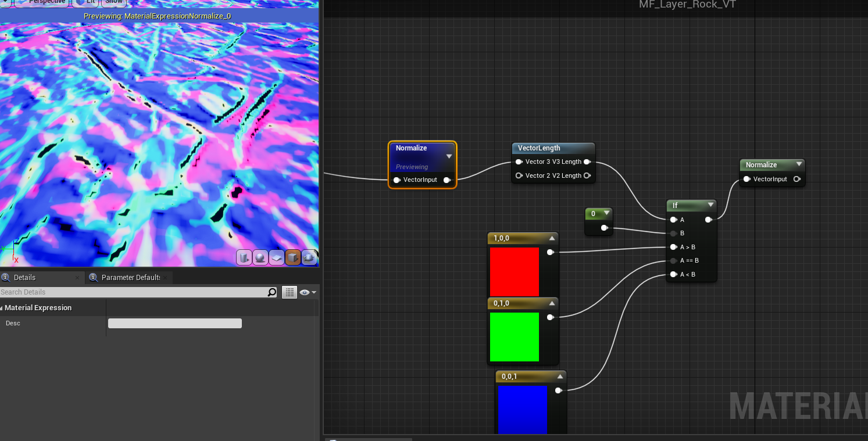This screenshot has height=441, width=868.
Task: Click the blue 0,0,1 color swatch
Action: 523,409
